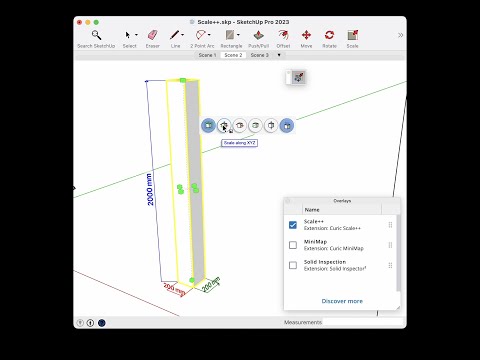Viewport: 480px width, 360px height.
Task: Click the fourth round Scale++ option button
Action: click(x=255, y=126)
